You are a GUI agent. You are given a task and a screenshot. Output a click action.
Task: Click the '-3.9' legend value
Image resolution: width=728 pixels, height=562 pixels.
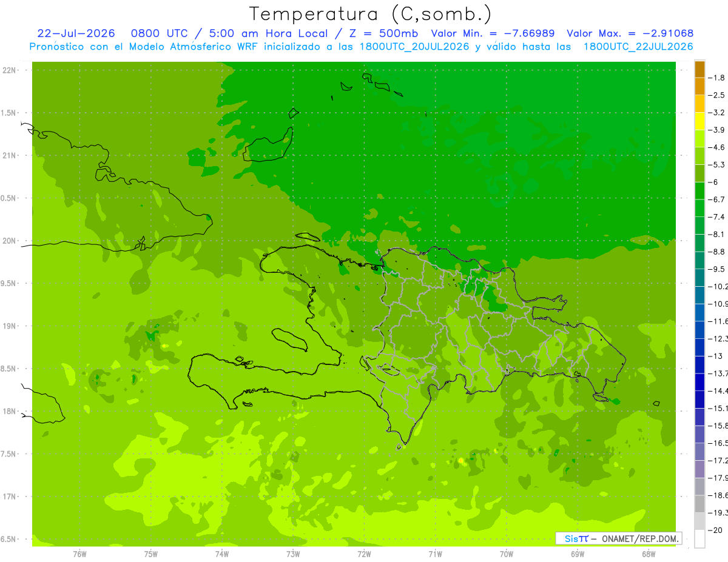point(717,130)
